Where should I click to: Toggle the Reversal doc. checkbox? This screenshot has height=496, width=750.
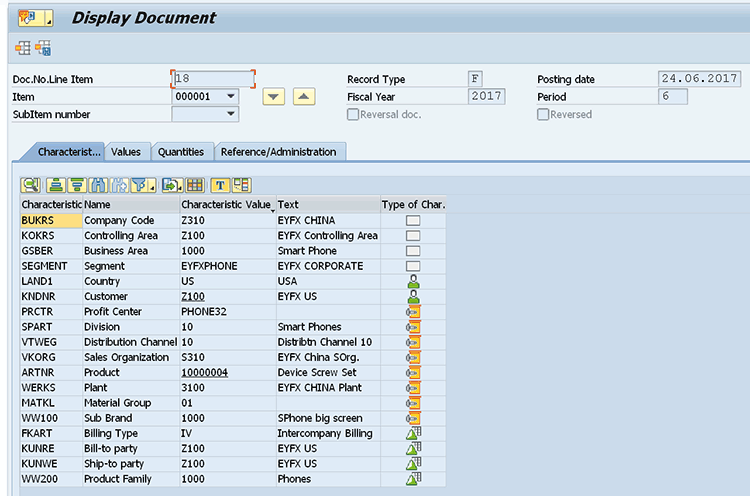(353, 115)
